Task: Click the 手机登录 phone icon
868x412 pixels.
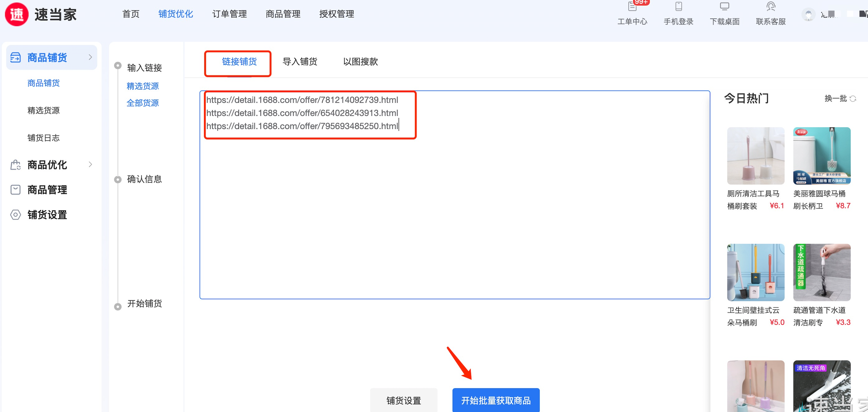Action: (678, 6)
